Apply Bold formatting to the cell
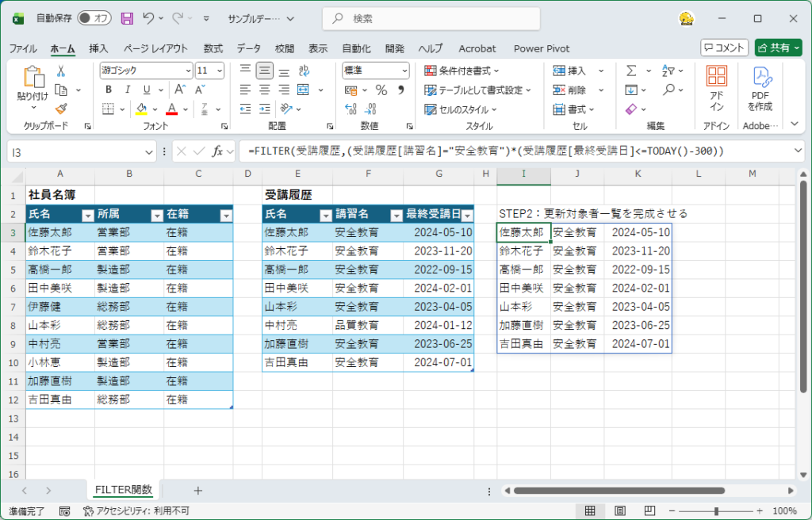This screenshot has width=812, height=520. tap(108, 90)
